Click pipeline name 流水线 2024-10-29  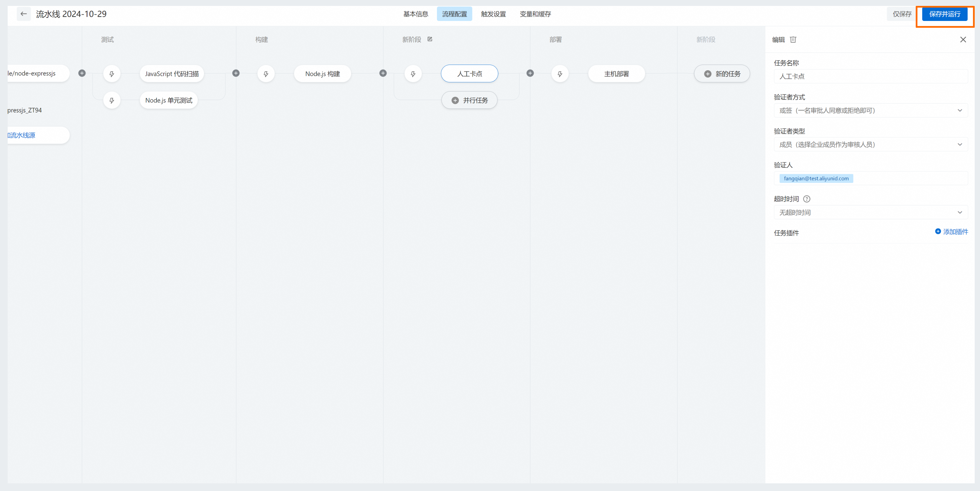[x=71, y=14]
